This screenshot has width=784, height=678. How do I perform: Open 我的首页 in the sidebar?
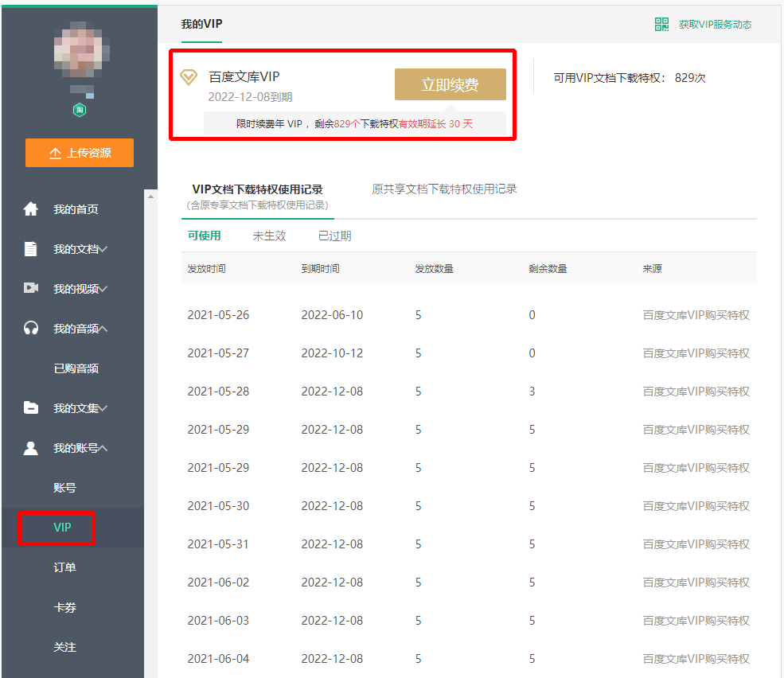point(76,209)
